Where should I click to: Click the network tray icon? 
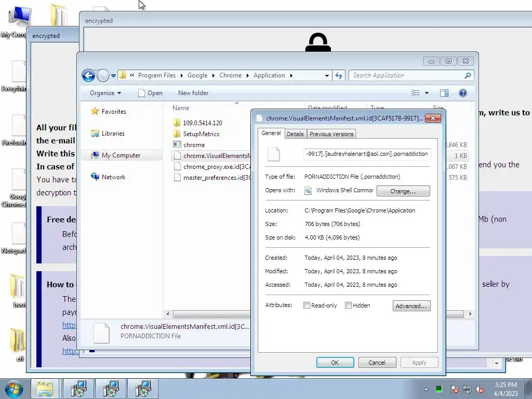(467, 389)
